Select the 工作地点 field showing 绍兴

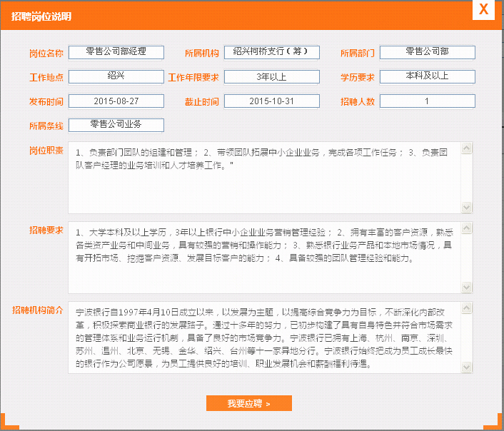click(x=116, y=76)
